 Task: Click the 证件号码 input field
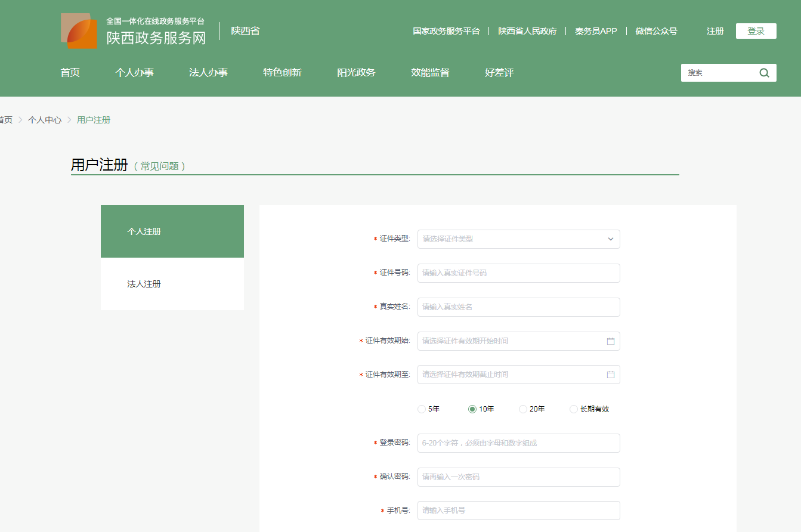(x=518, y=273)
